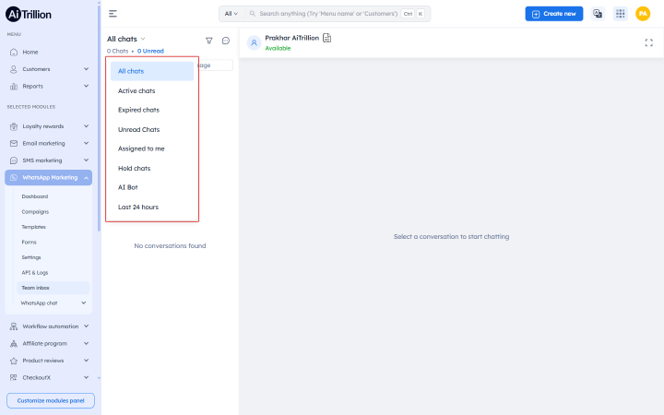The image size is (664, 415).
Task: Open the apps grid icon
Action: tap(620, 14)
